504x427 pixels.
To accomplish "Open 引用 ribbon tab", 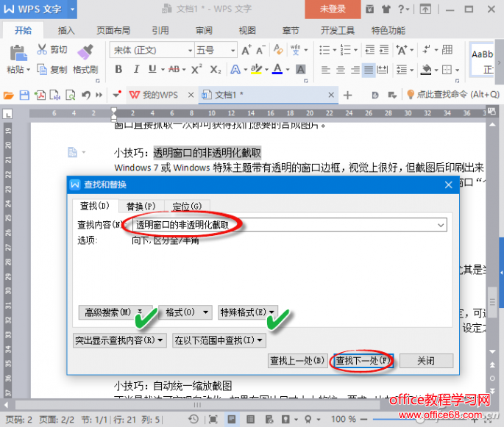I will pyautogui.click(x=160, y=31).
